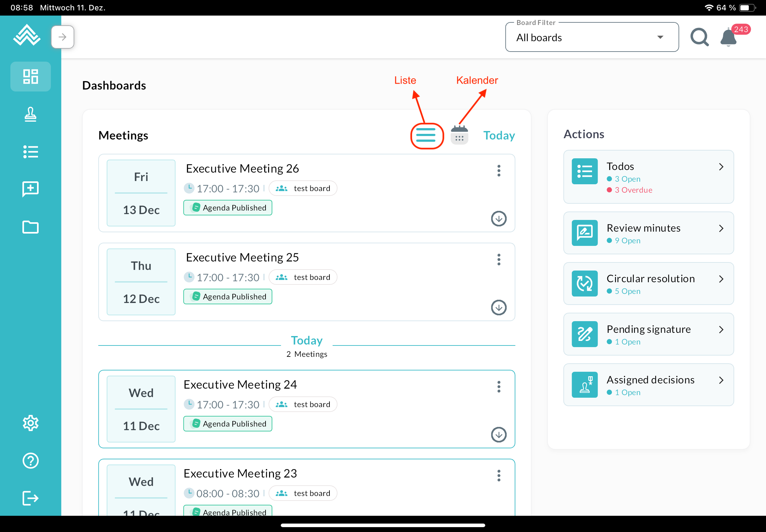Viewport: 766px width, 532px height.
Task: Click the logout icon in sidebar
Action: click(x=30, y=498)
